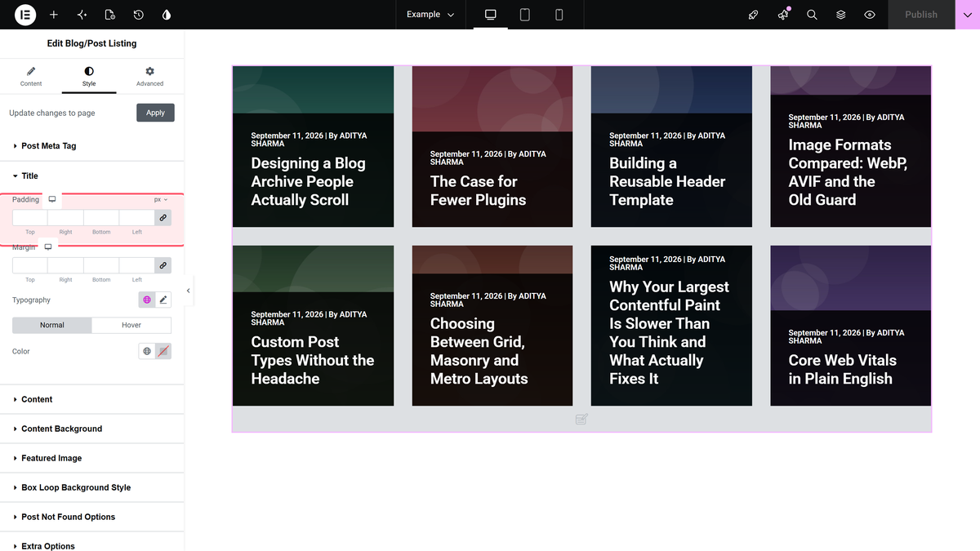Screen dimensions: 980x551
Task: Open the Example document dropdown
Action: pyautogui.click(x=430, y=15)
